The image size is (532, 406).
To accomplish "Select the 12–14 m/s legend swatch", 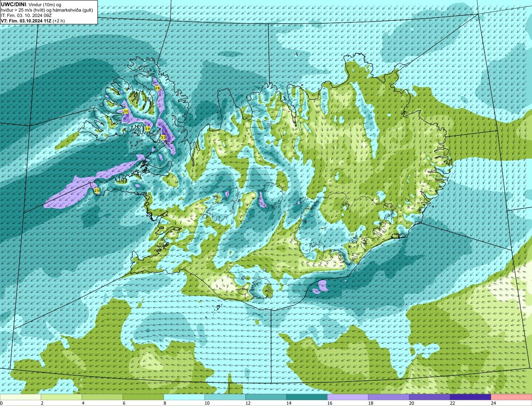I will [266, 397].
